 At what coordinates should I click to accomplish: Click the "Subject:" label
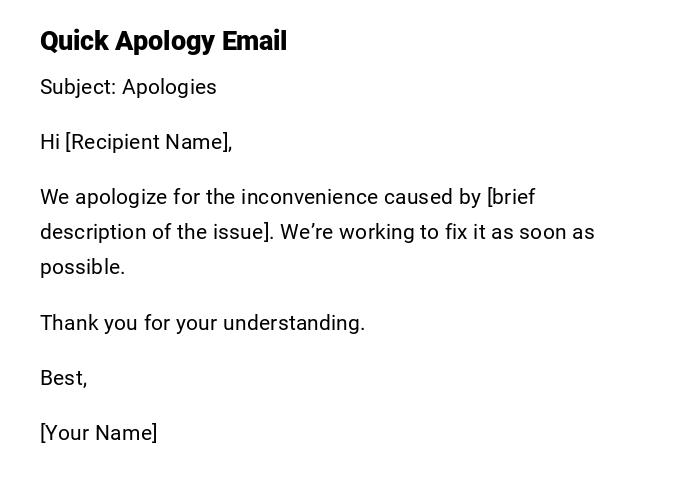77,87
